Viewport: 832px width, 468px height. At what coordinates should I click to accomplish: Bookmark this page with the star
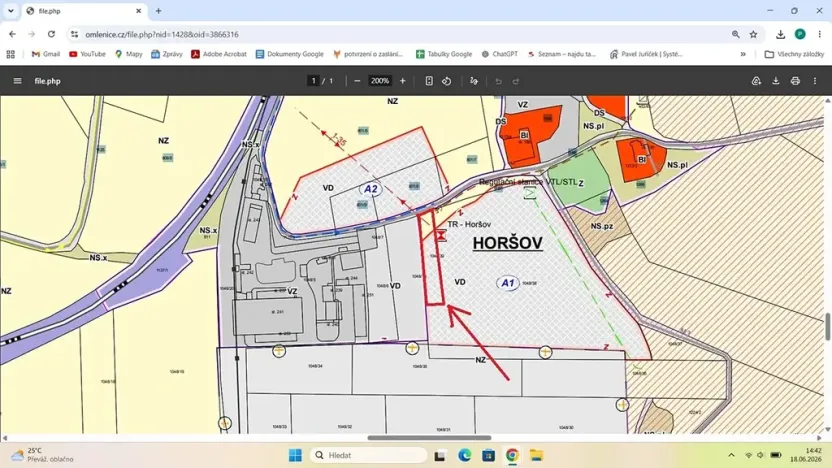[x=753, y=34]
